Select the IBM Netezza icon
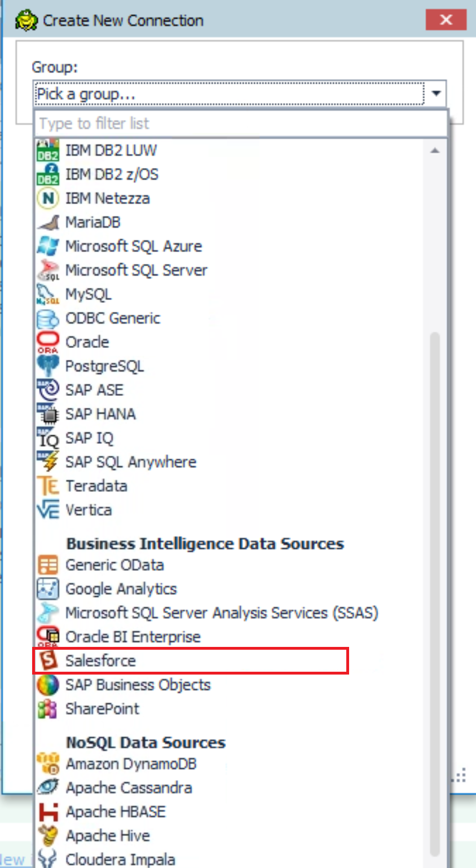 47,199
